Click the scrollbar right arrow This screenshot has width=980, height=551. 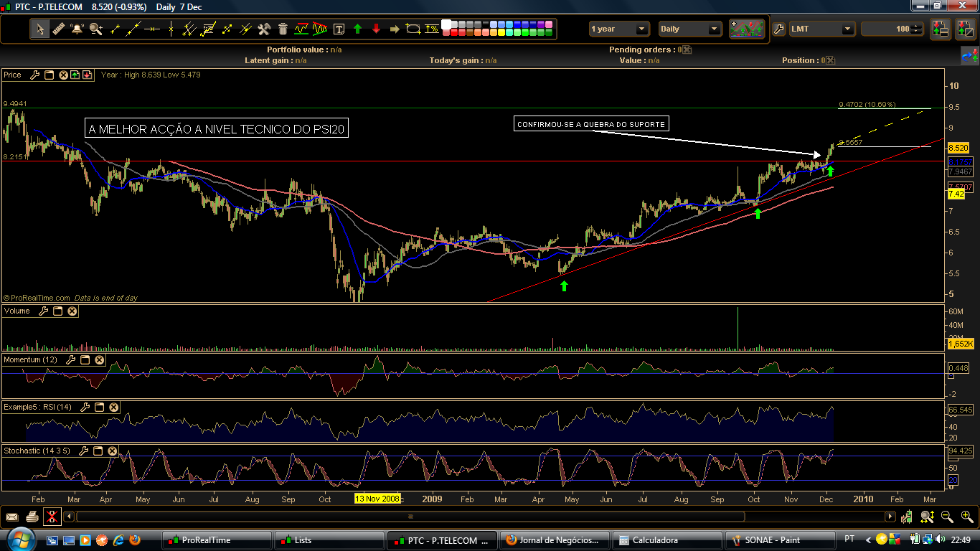point(890,516)
